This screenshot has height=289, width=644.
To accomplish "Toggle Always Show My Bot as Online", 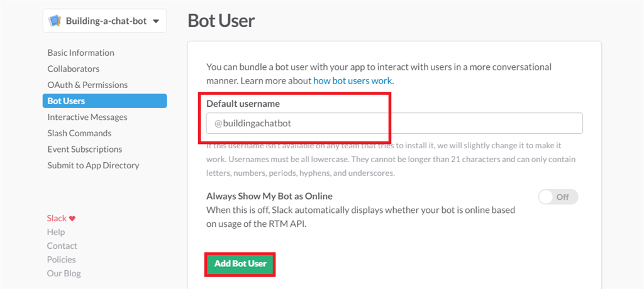I will [x=558, y=197].
